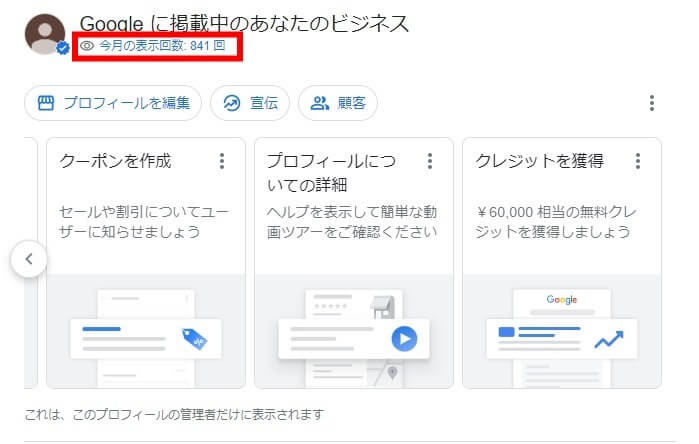Click the profile avatar picture
Image resolution: width=699 pixels, height=444 pixels.
click(45, 34)
